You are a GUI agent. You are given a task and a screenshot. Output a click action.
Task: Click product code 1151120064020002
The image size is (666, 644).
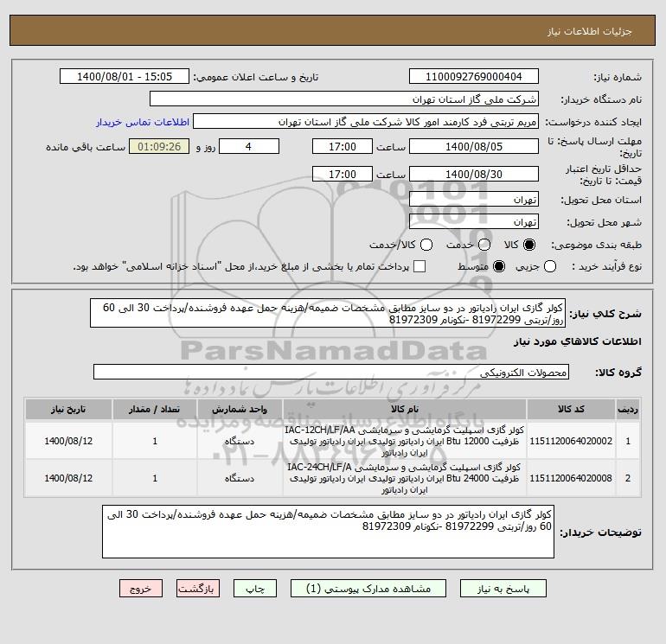point(571,441)
